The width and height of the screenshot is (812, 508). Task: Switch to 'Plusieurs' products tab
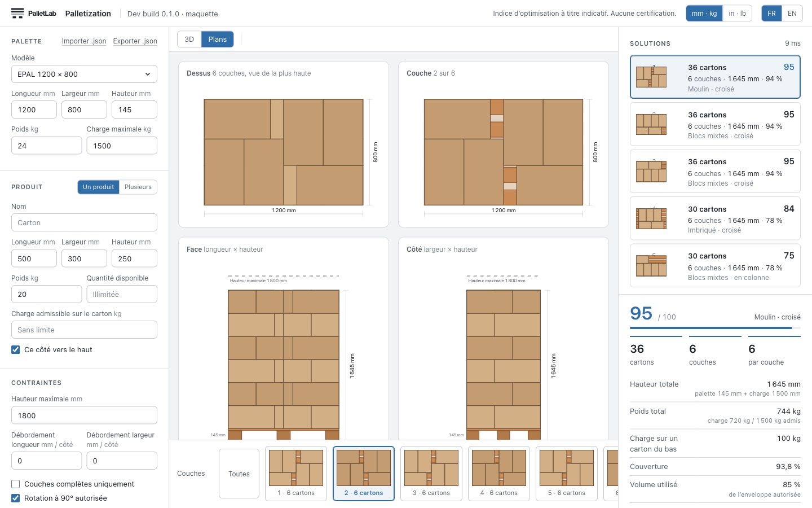pyautogui.click(x=138, y=187)
